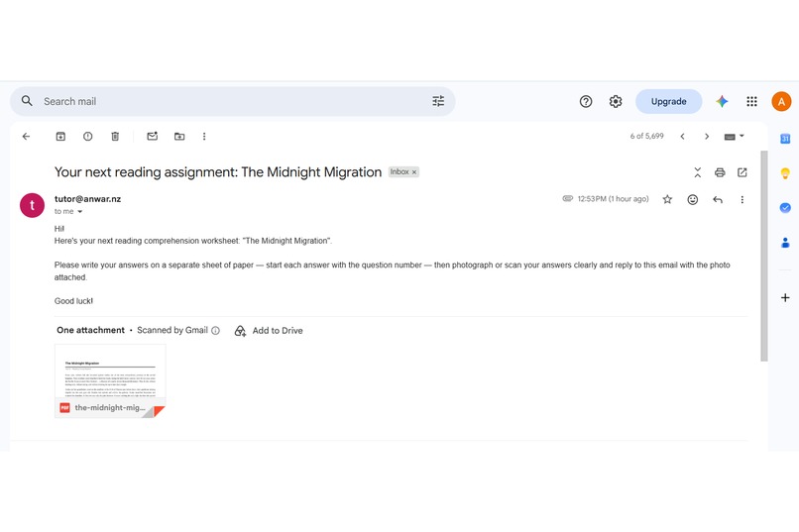Click sender name tutor@anwar.nz

(x=87, y=199)
